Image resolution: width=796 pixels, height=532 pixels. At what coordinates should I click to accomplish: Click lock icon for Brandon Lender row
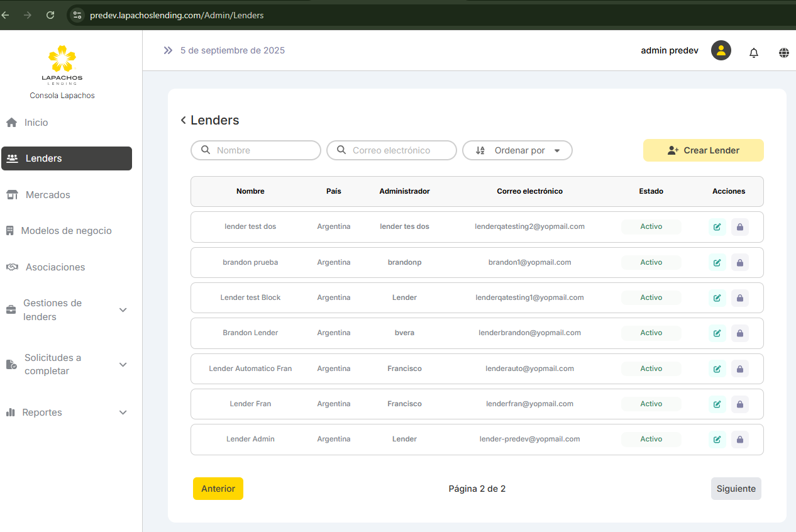[739, 333]
